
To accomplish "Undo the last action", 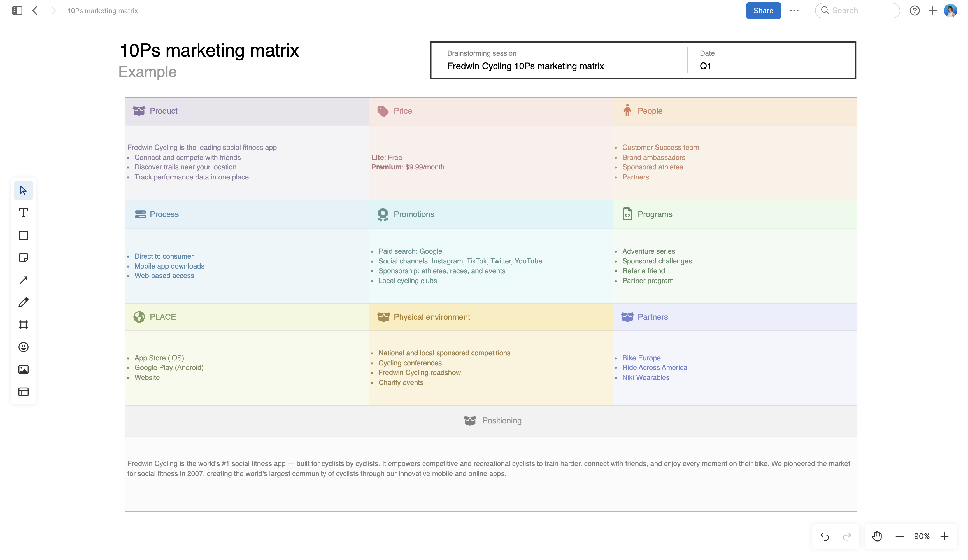I will pyautogui.click(x=825, y=536).
